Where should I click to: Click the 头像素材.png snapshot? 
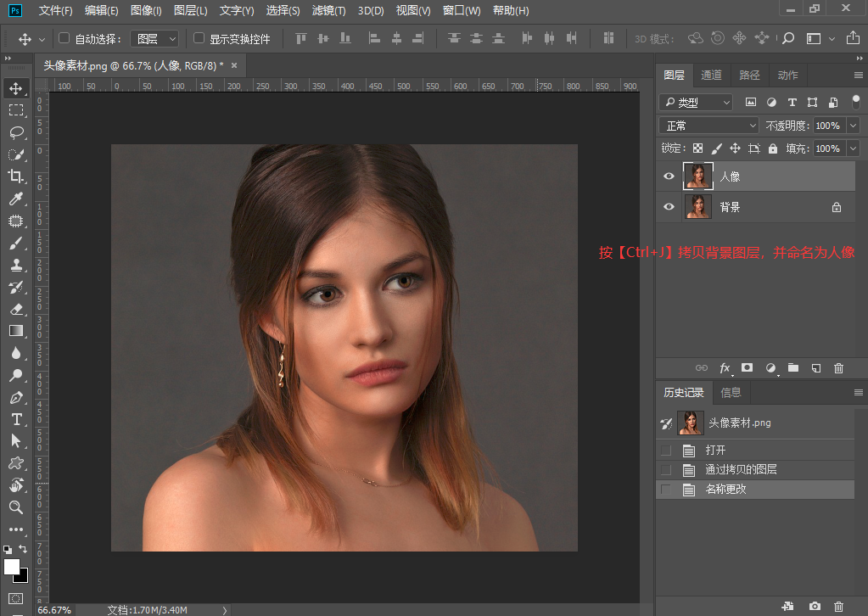756,423
